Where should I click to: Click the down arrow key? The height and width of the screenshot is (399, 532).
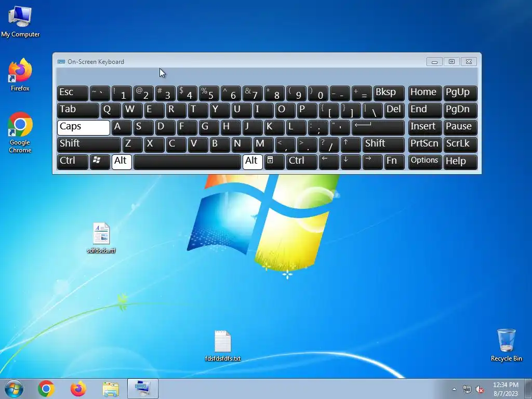pos(351,162)
